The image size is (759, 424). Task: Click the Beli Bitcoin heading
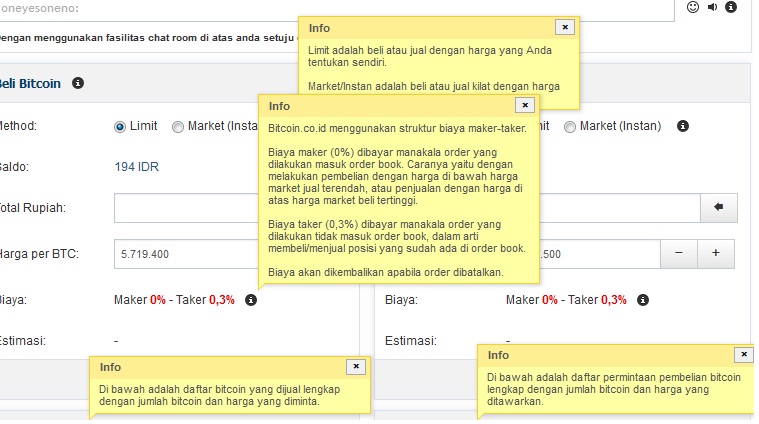[x=30, y=83]
